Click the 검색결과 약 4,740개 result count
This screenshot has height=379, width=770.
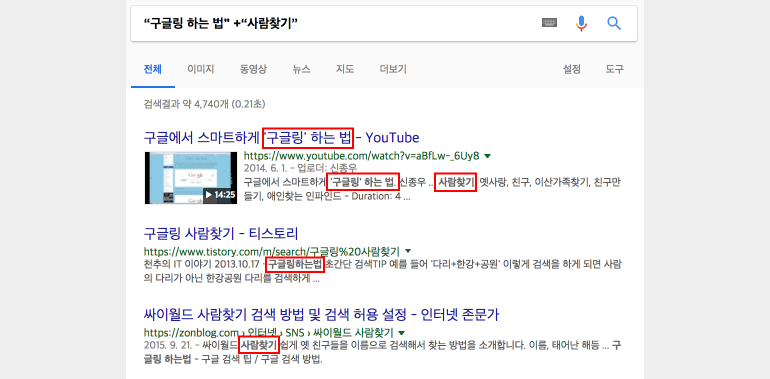(x=204, y=104)
